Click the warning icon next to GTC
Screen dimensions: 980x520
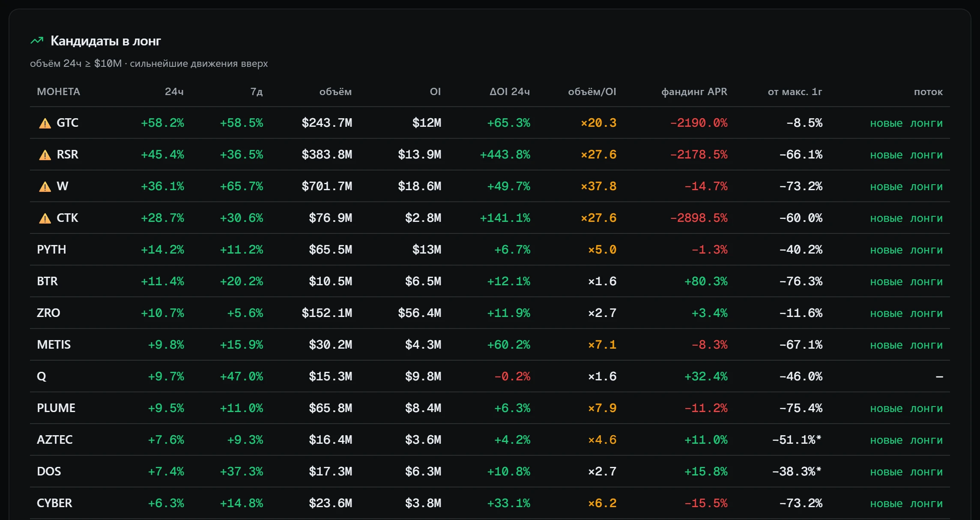[45, 124]
